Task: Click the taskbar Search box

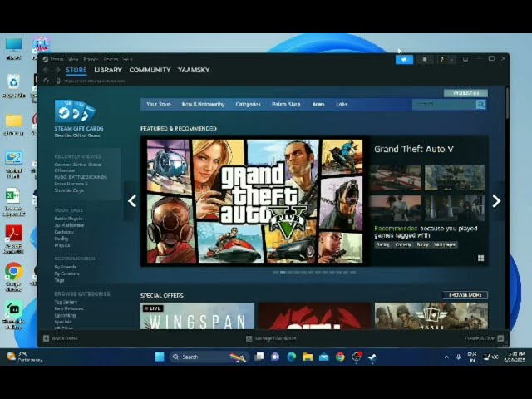Action: [x=209, y=357]
